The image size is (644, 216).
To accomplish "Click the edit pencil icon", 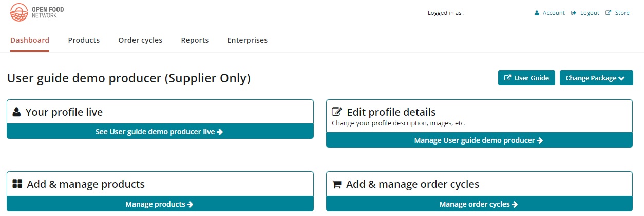I will tap(337, 112).
